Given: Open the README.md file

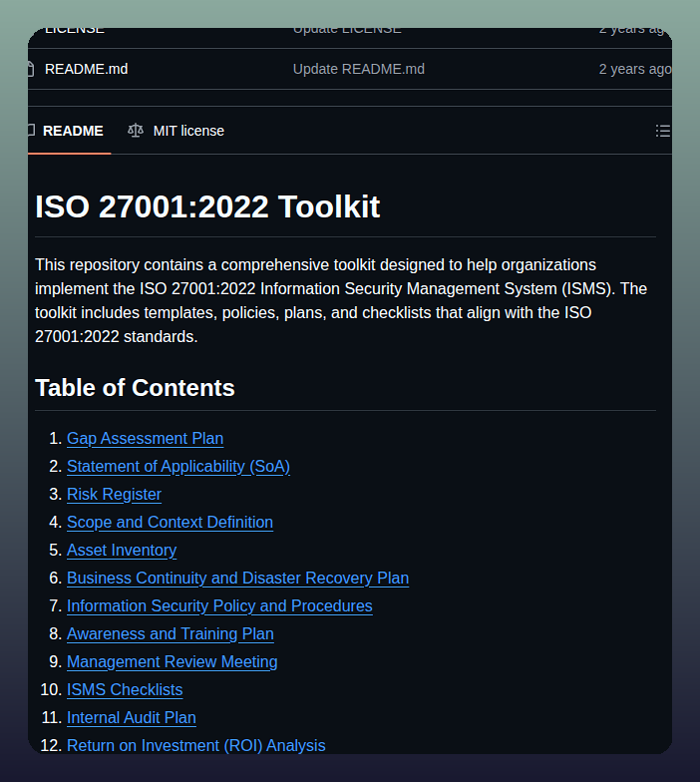Looking at the screenshot, I should (86, 69).
